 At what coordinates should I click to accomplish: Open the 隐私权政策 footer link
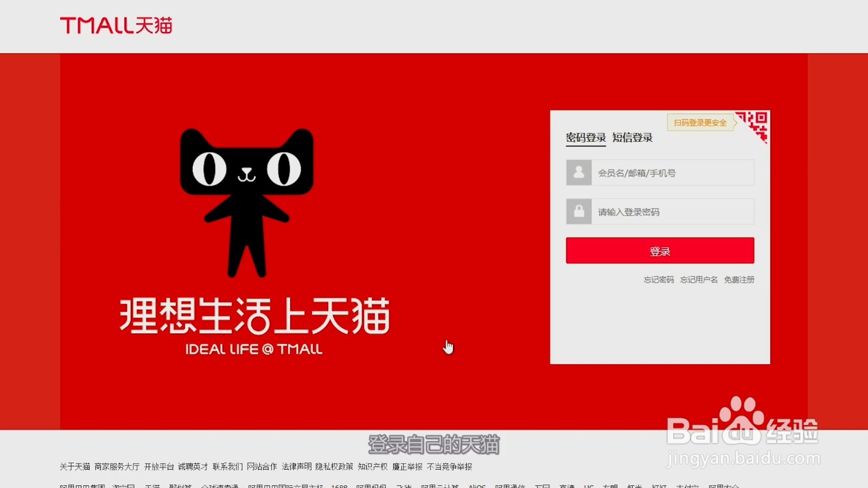tap(334, 467)
